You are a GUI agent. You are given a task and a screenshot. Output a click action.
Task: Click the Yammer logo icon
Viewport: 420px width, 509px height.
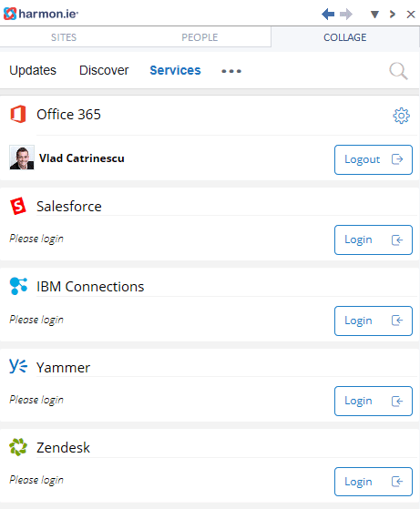18,366
